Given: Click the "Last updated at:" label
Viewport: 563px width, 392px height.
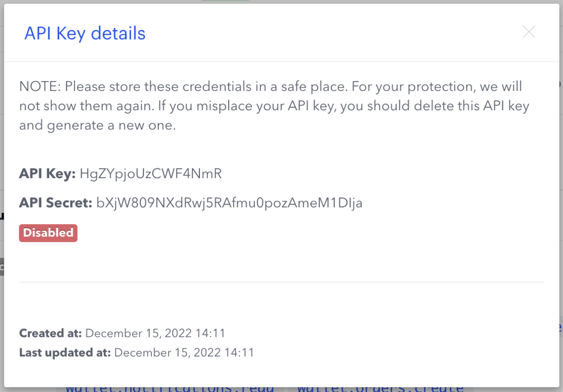Looking at the screenshot, I should point(64,353).
